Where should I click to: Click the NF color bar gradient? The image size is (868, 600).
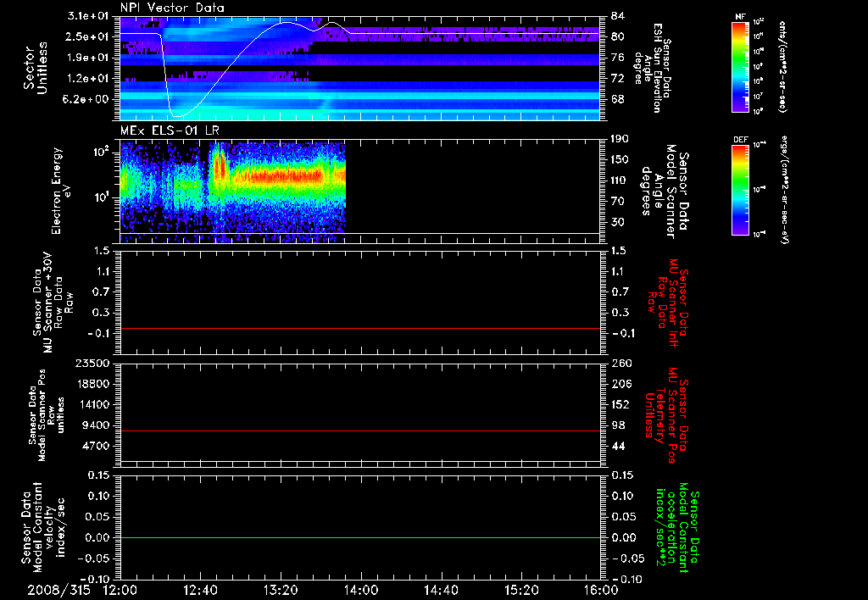pyautogui.click(x=740, y=67)
